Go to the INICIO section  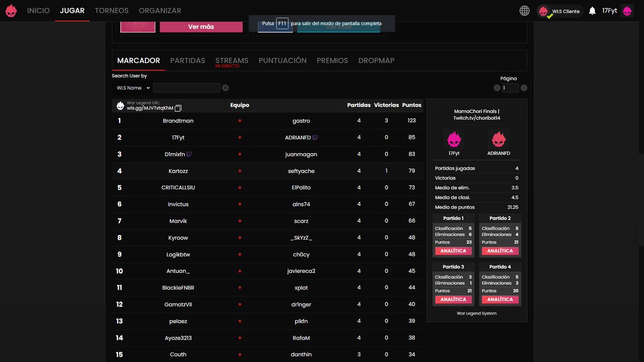(x=39, y=11)
